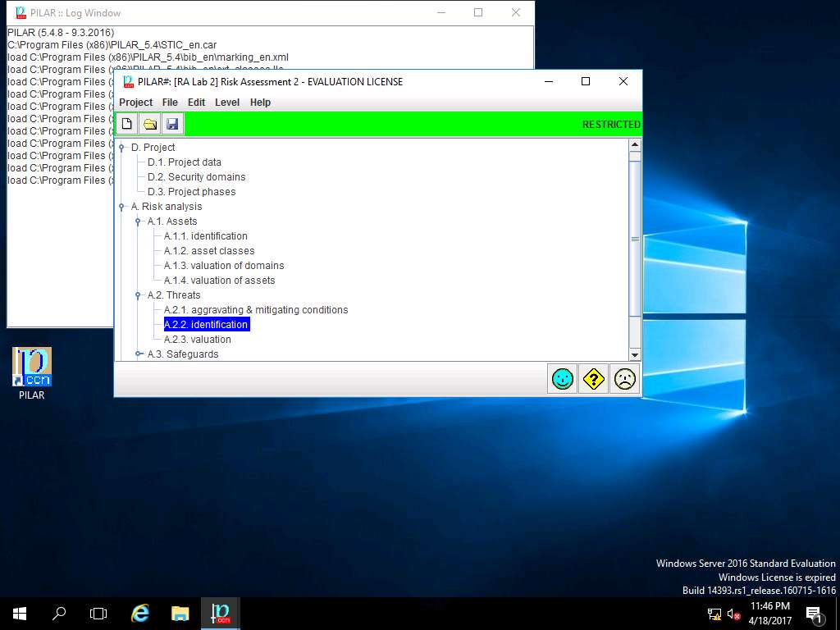Create a new project with toolbar icon
The height and width of the screenshot is (630, 840).
(x=127, y=125)
